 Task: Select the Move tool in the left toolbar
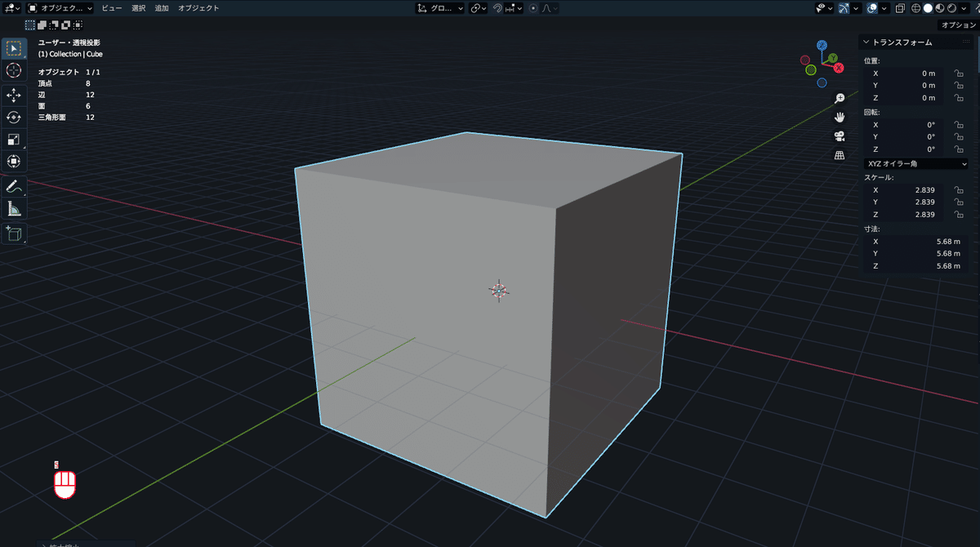(x=14, y=96)
